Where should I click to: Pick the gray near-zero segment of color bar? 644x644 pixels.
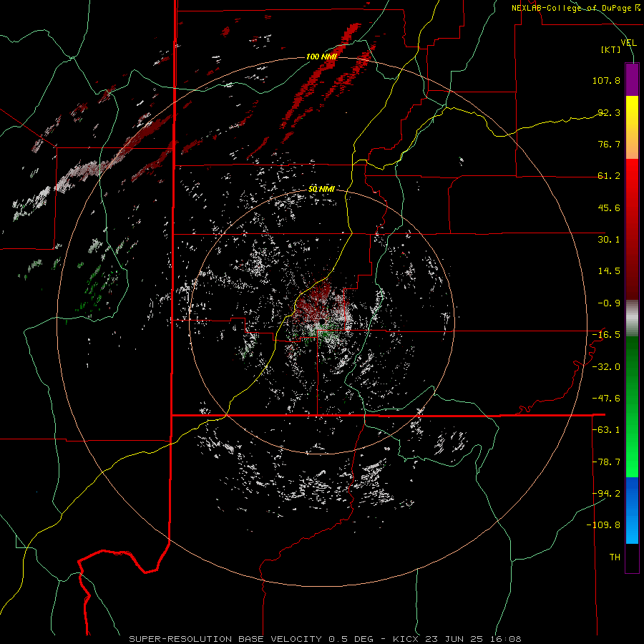click(x=632, y=318)
